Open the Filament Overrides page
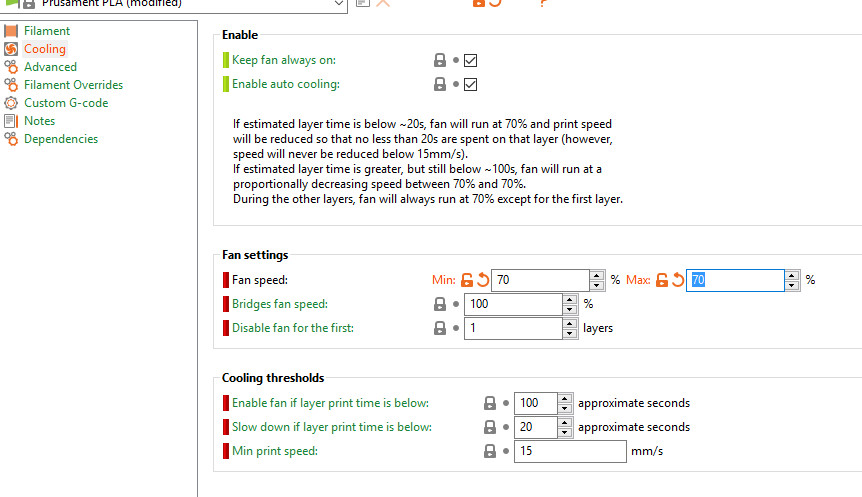Viewport: 862px width, 497px height. click(x=73, y=85)
